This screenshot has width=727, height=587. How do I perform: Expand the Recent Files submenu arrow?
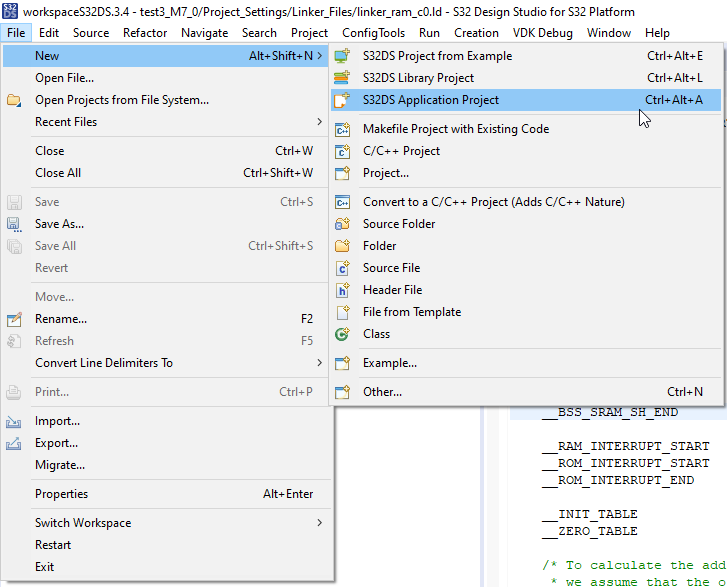pyautogui.click(x=320, y=122)
